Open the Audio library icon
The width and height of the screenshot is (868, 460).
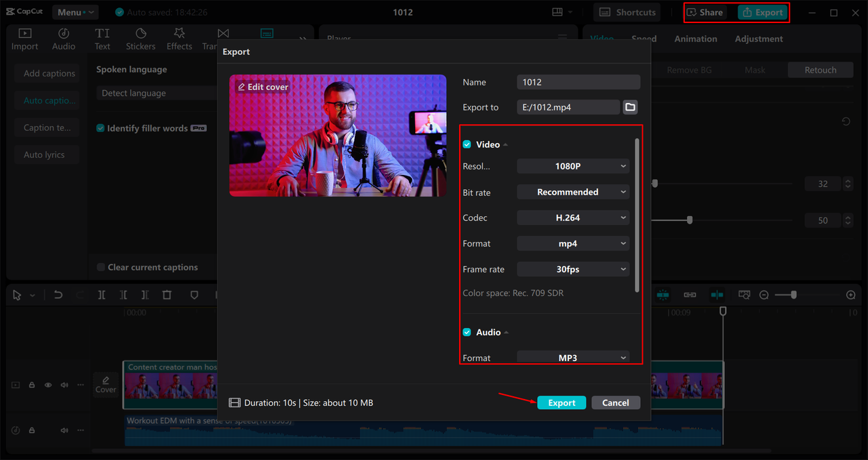click(x=64, y=39)
